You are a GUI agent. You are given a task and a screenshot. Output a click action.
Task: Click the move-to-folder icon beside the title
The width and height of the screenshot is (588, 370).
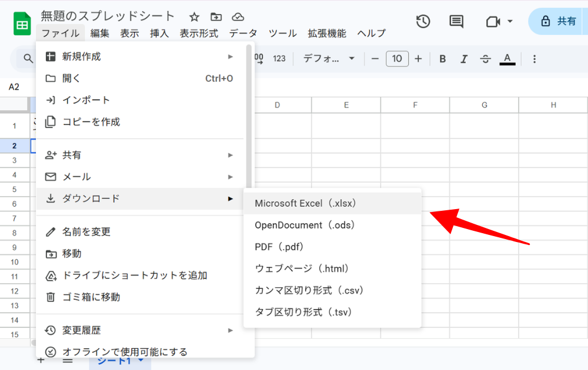coord(216,17)
